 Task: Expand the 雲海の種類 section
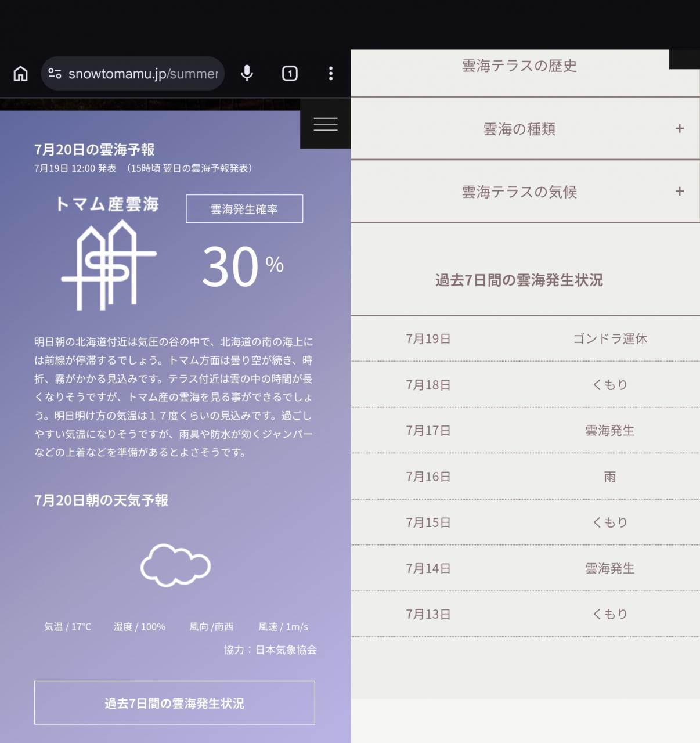pos(525,129)
